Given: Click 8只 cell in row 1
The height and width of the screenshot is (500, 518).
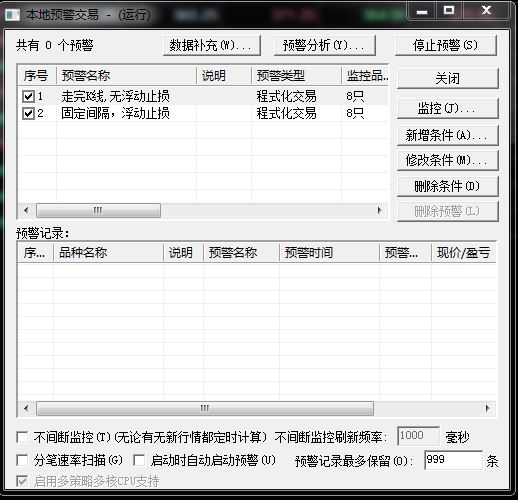Looking at the screenshot, I should [x=355, y=96].
